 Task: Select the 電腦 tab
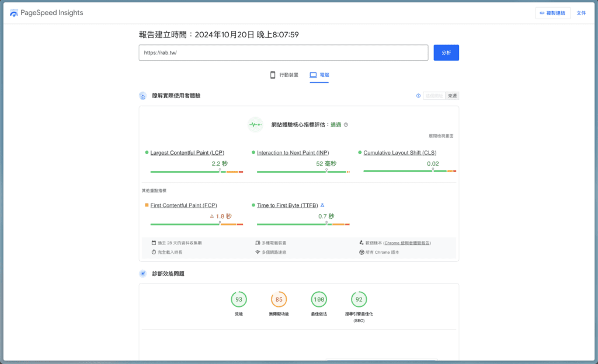(x=319, y=75)
